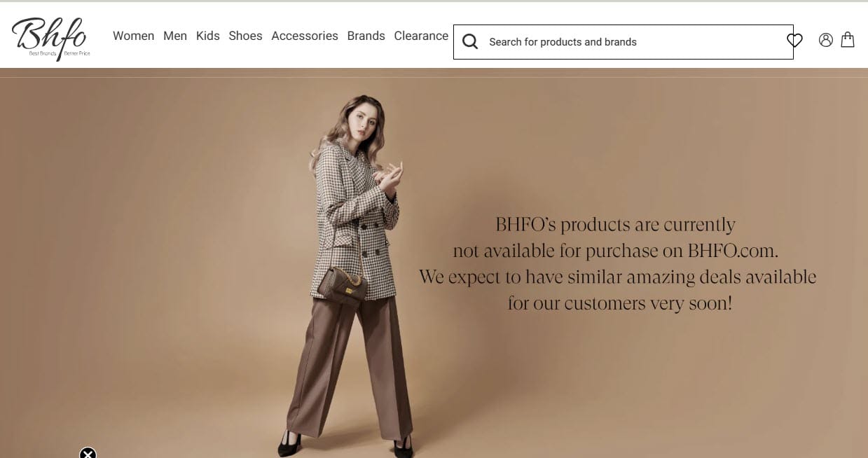Open the Kids category menu

(208, 36)
